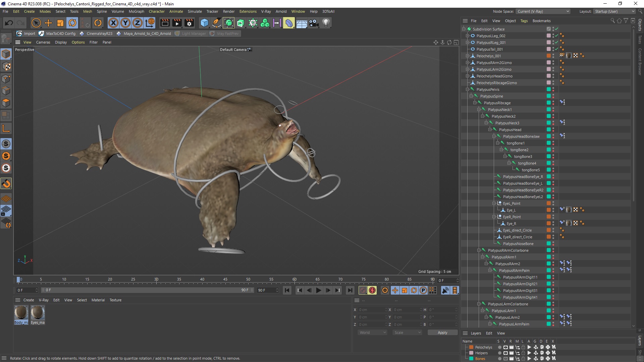Toggle the viewport layout icon
The height and width of the screenshot is (362, 644).
[x=456, y=42]
